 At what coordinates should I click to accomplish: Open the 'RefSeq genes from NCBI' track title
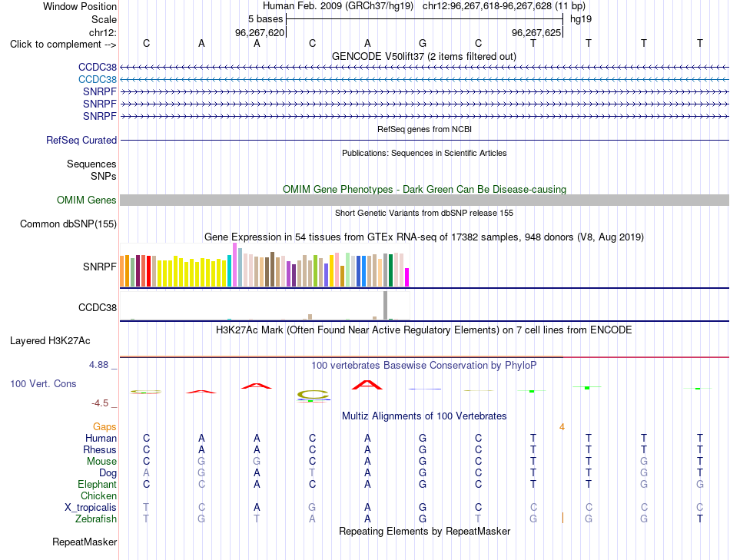coord(424,129)
